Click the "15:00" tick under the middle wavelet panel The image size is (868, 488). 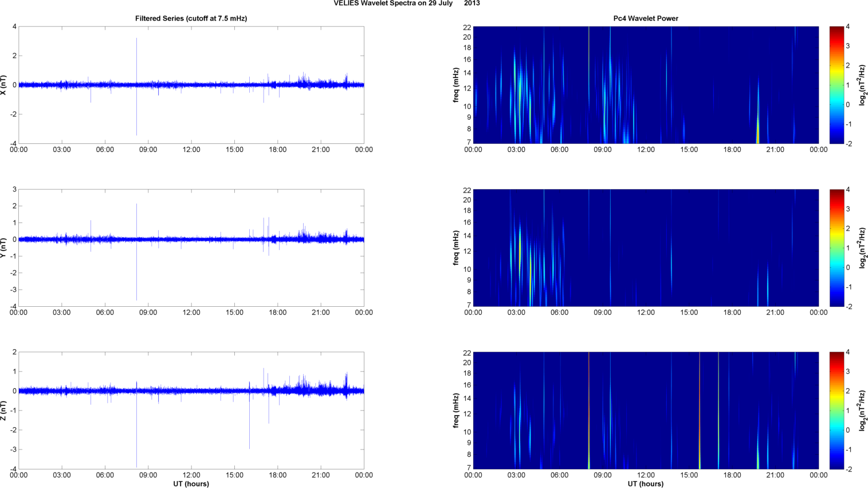click(689, 313)
